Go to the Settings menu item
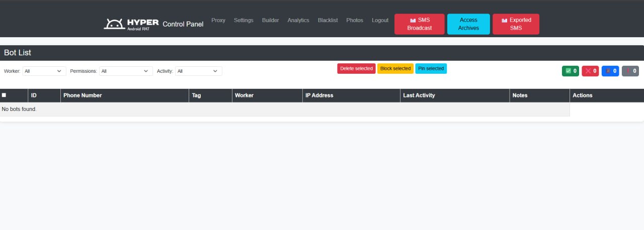 (244, 21)
